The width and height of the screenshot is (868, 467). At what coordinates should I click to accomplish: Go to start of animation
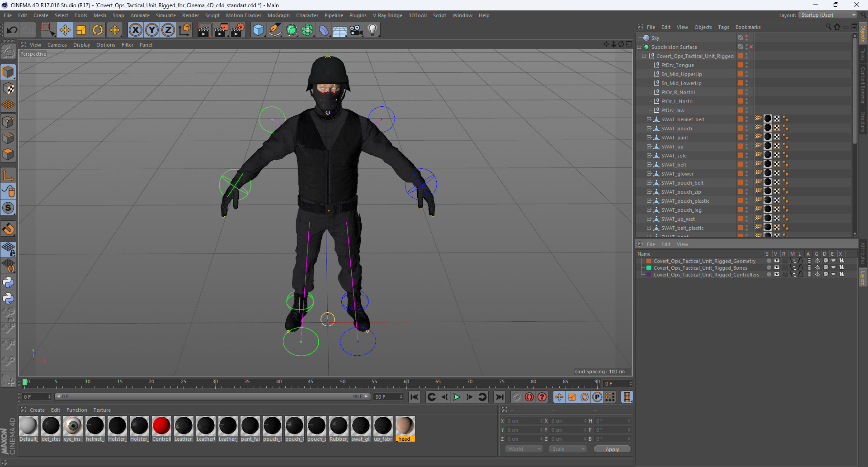pyautogui.click(x=414, y=397)
